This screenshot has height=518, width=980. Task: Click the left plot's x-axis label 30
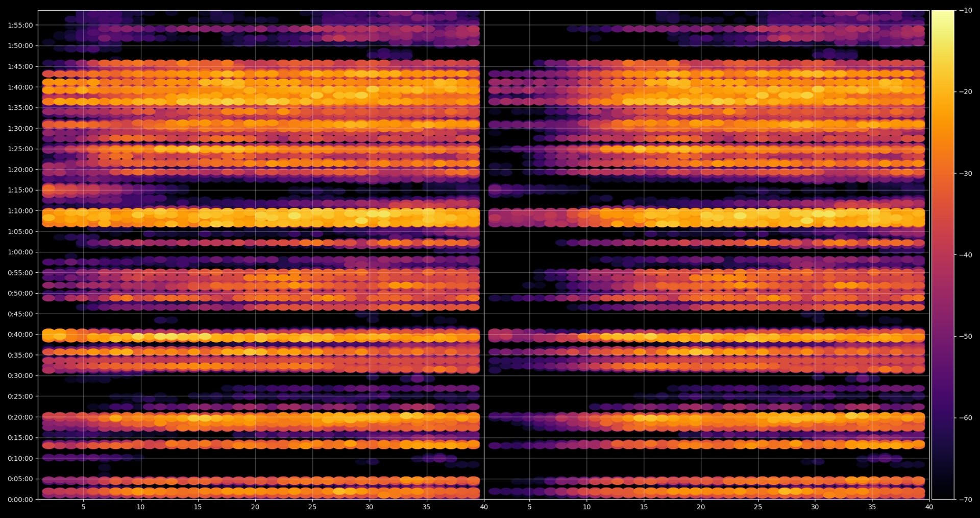click(369, 507)
